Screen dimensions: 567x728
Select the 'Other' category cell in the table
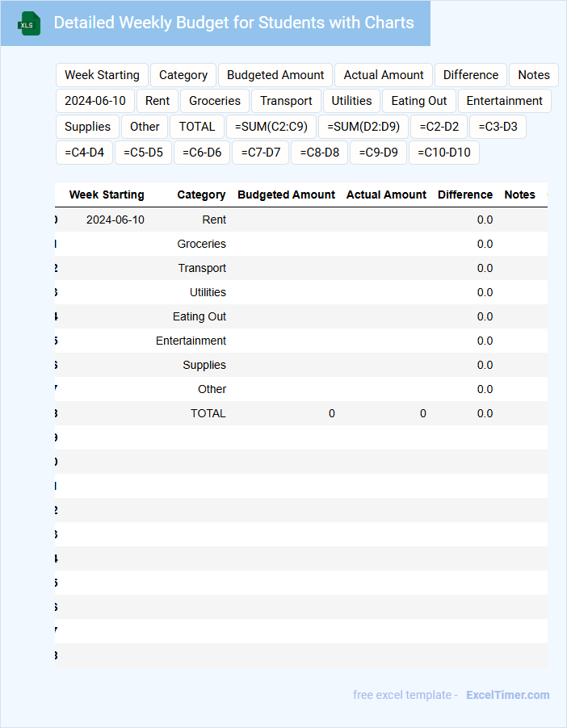coord(212,388)
